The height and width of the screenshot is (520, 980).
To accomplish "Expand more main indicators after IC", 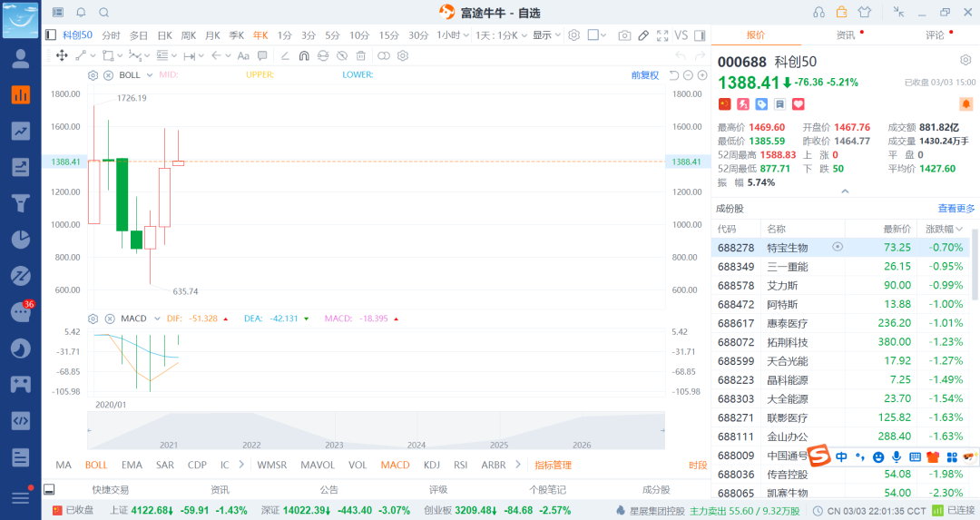I will (242, 465).
